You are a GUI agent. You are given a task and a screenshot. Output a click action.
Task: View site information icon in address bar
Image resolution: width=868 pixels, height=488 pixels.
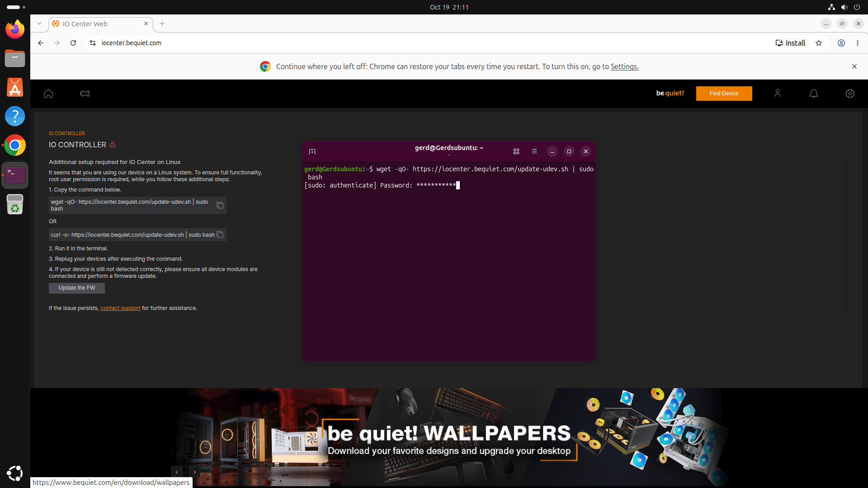tap(93, 43)
